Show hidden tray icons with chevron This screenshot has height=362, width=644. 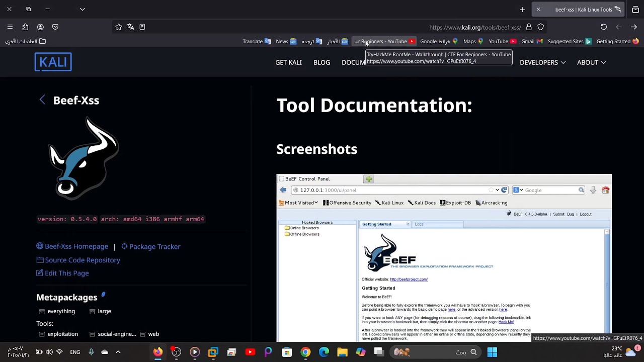118,352
